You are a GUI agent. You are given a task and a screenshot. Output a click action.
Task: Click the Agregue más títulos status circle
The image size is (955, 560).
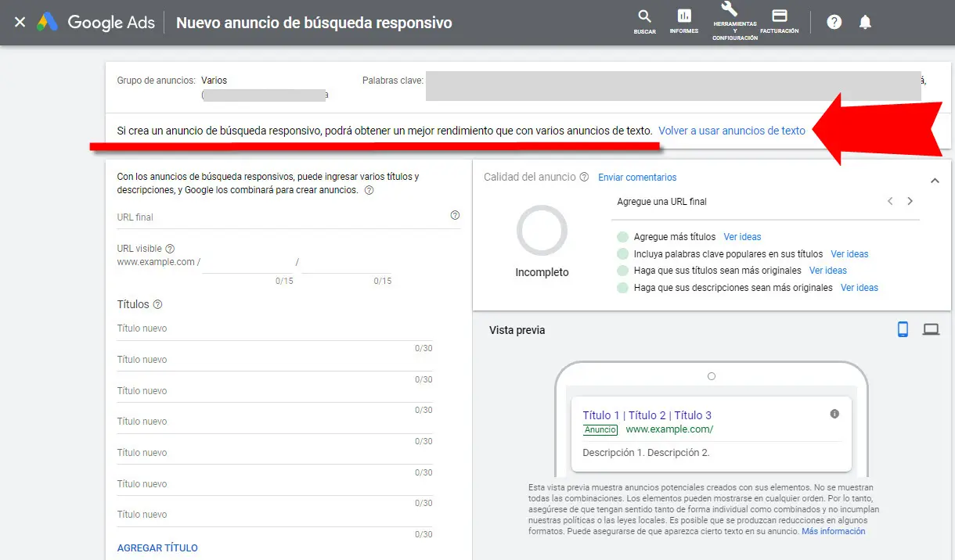pos(622,237)
